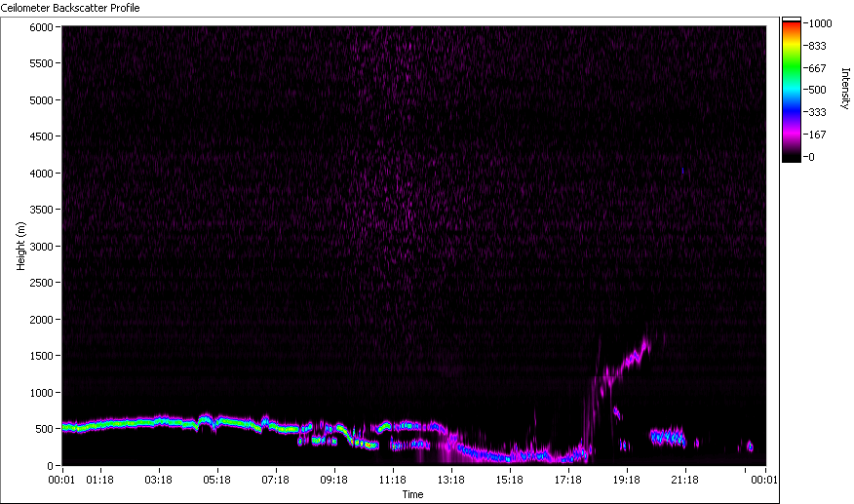
Task: Click the 333 intensity scale value
Action: click(x=818, y=112)
